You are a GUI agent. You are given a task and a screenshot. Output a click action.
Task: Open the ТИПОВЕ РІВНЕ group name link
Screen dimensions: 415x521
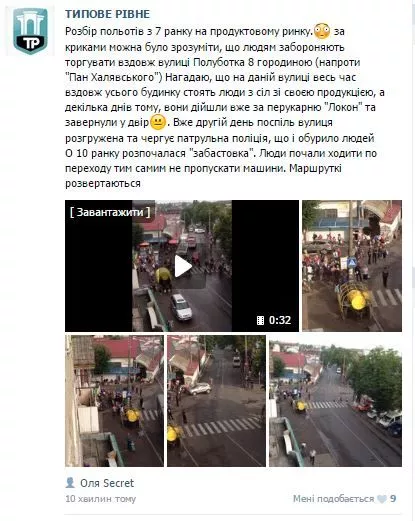(x=107, y=14)
